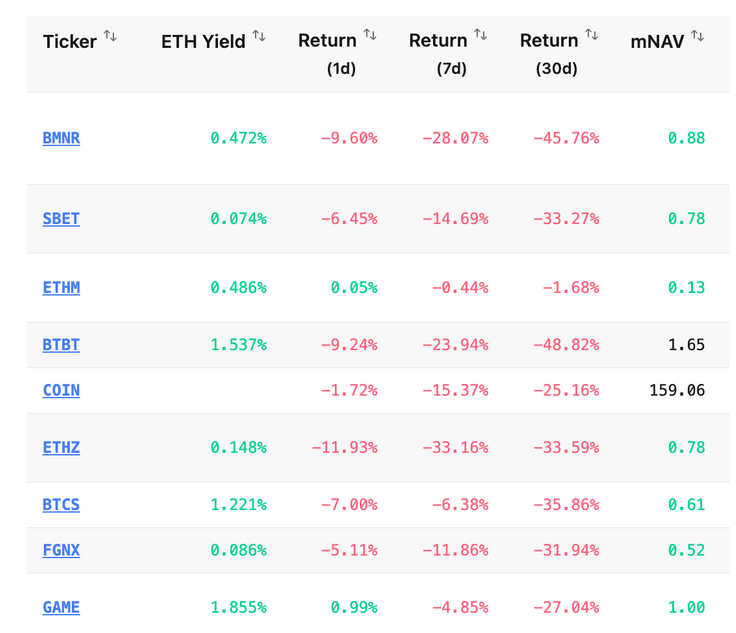The image size is (736, 633).
Task: Click the mNAV column header
Action: tap(657, 41)
